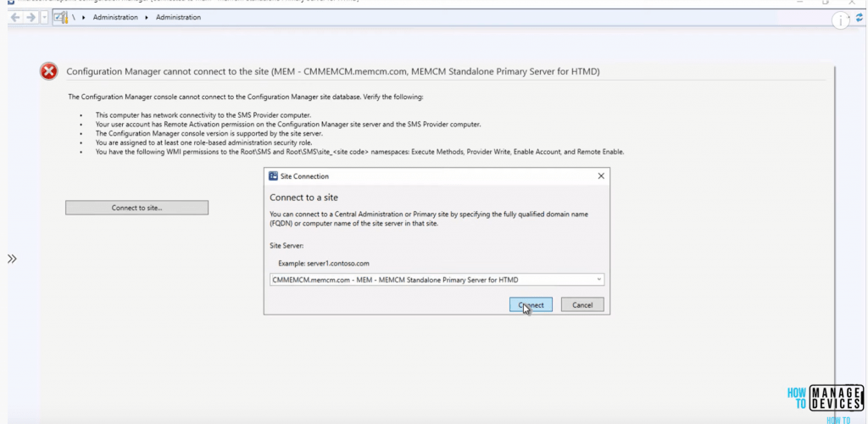Click the info circle icon
Viewport: 868px width, 424px height.
(x=841, y=21)
